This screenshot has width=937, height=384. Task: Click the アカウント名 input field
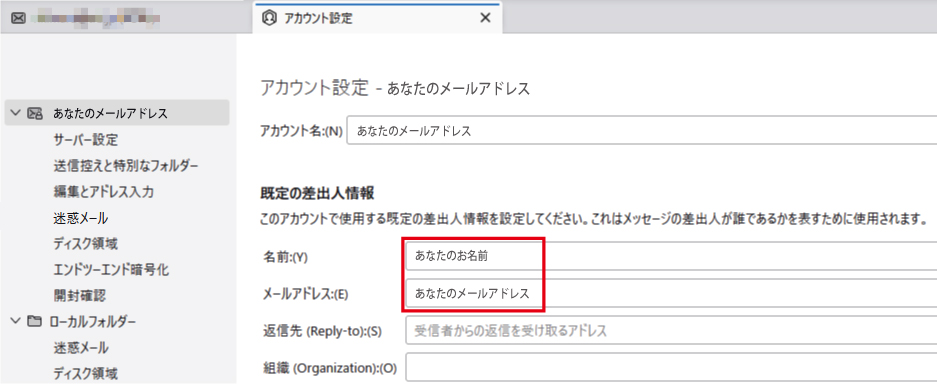tap(642, 131)
